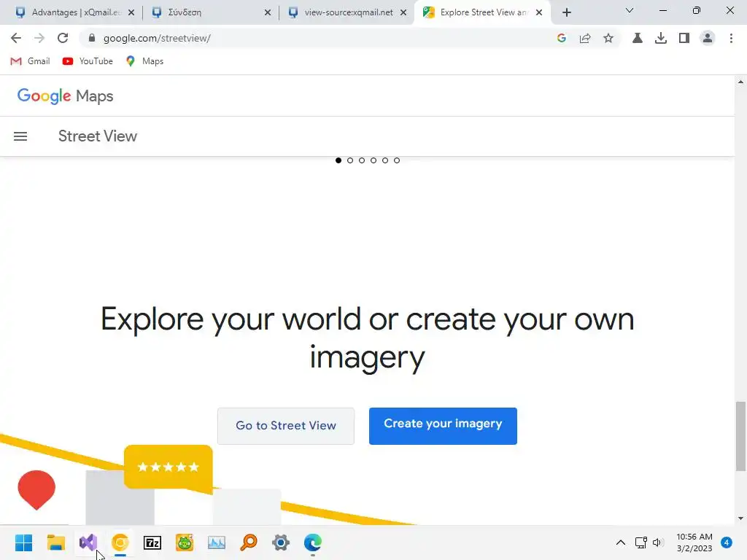Click the Chrome Canary taskbar icon
Viewport: 747px width, 560px height.
(120, 542)
